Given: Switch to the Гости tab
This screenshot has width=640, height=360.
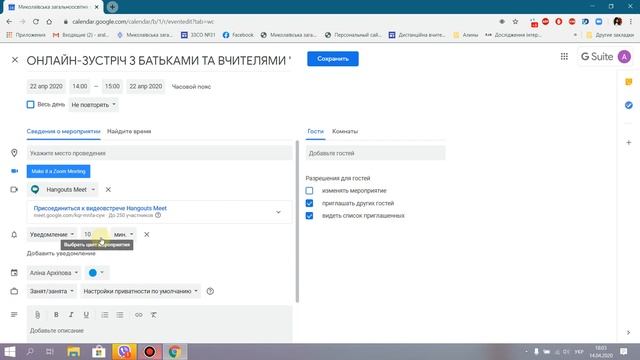Looking at the screenshot, I should 316,131.
